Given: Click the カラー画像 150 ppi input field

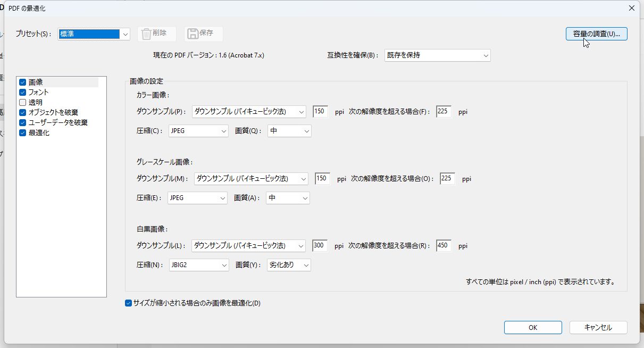Looking at the screenshot, I should tap(320, 112).
